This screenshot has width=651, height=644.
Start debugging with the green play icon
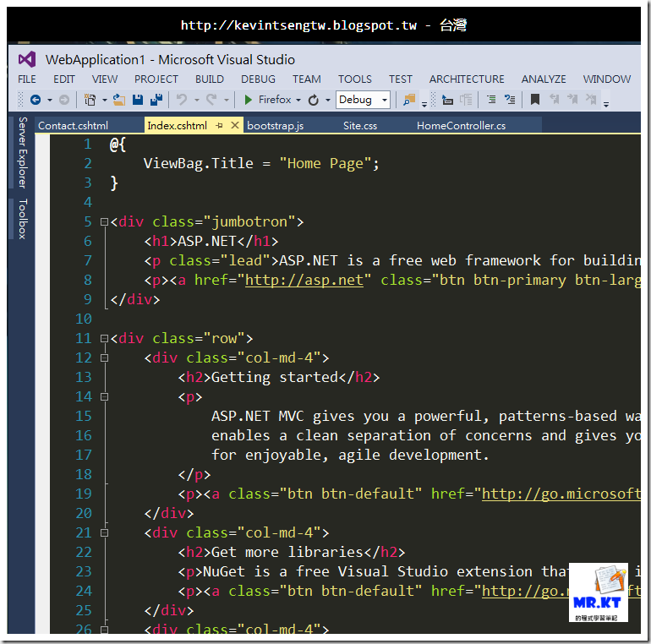coord(249,100)
